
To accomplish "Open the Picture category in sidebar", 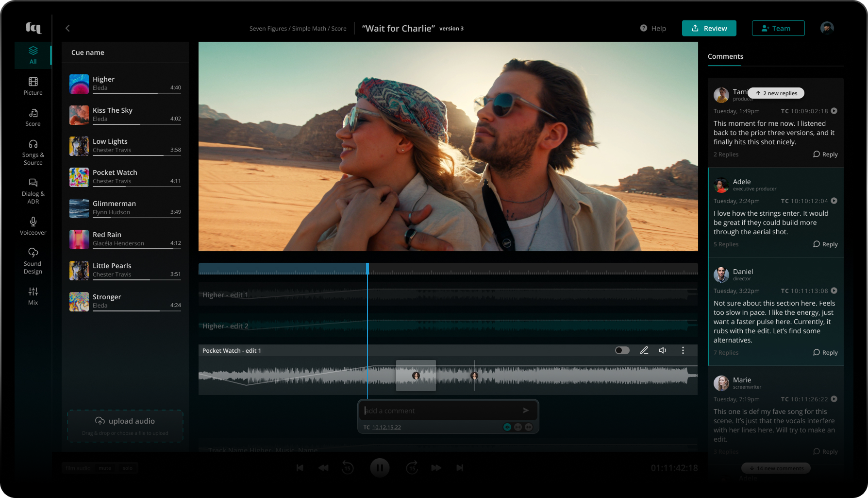I will (33, 86).
